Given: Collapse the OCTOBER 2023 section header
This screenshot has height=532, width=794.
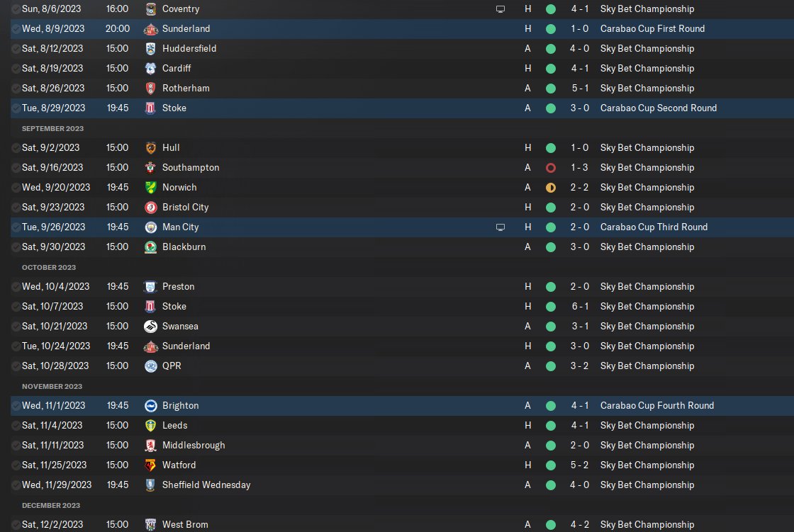Looking at the screenshot, I should 49,267.
